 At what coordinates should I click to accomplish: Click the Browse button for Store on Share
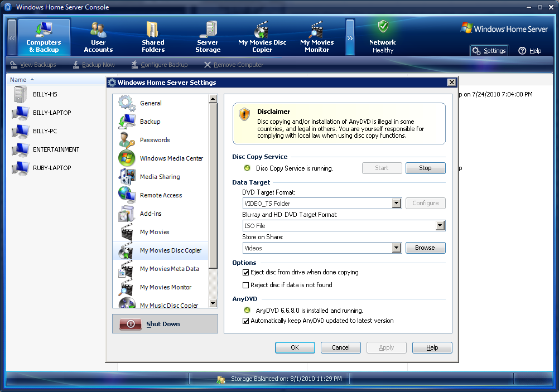425,248
